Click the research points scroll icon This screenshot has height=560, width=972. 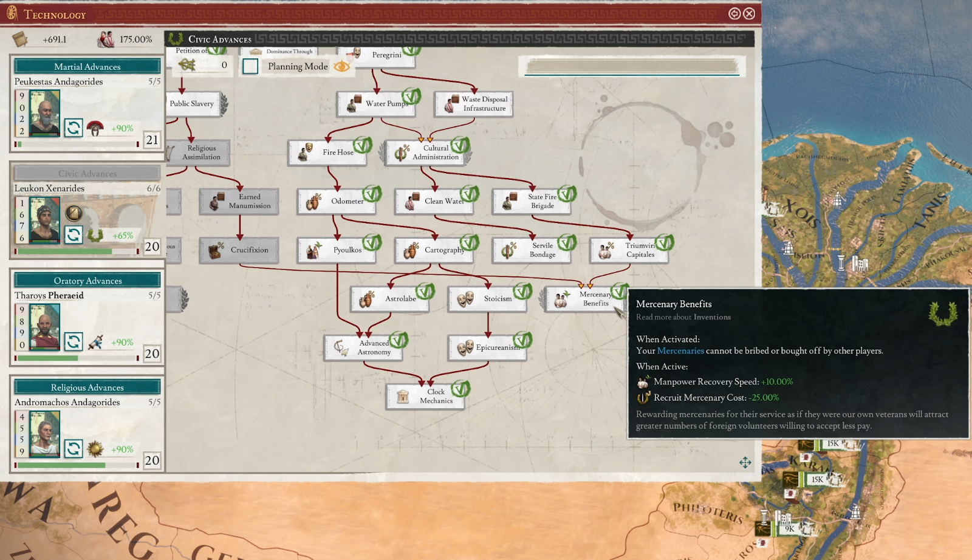tap(20, 39)
